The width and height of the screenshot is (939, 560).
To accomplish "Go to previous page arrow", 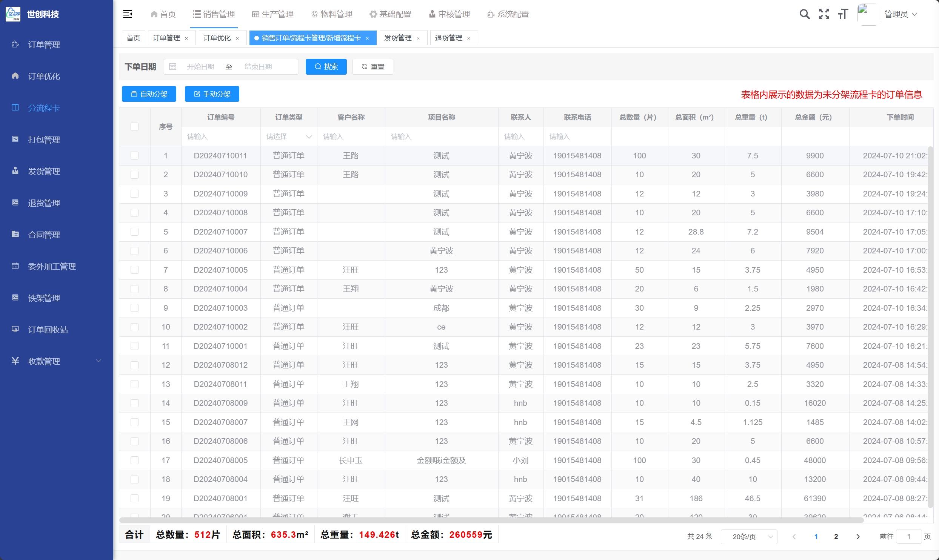I will pyautogui.click(x=794, y=537).
